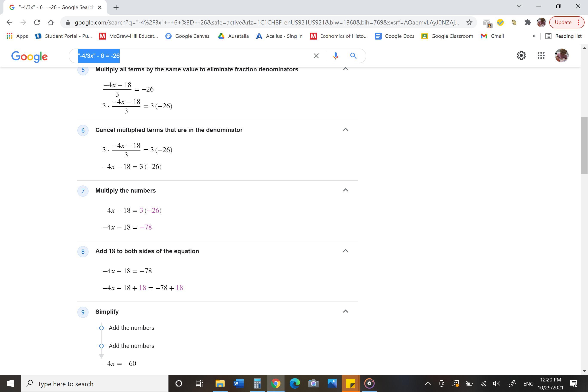Collapse step 8 Add 18 to both sides
The image size is (588, 392).
click(345, 251)
